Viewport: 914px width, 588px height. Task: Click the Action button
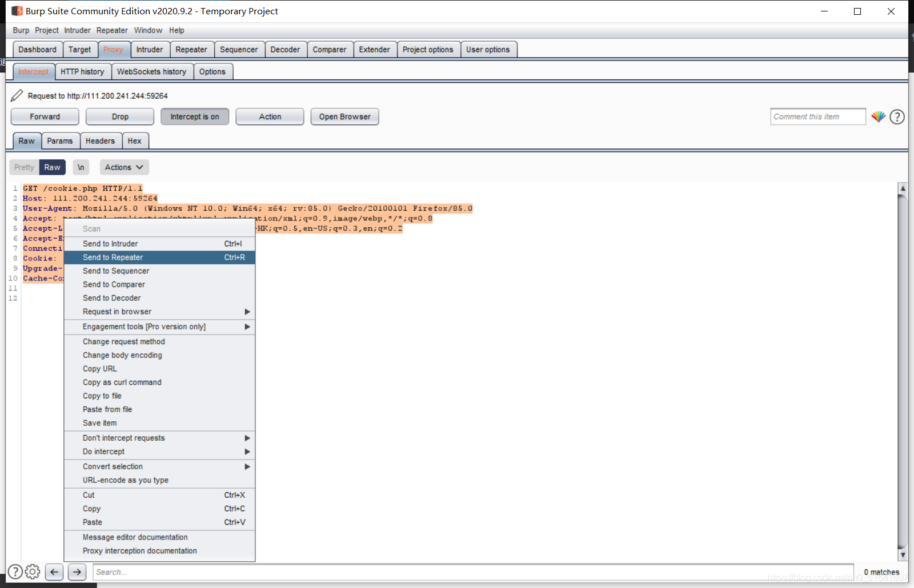(x=270, y=116)
